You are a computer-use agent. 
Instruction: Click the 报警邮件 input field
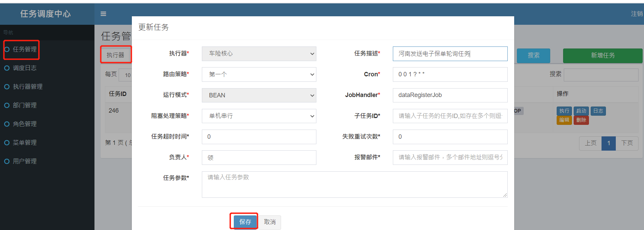[x=450, y=157]
